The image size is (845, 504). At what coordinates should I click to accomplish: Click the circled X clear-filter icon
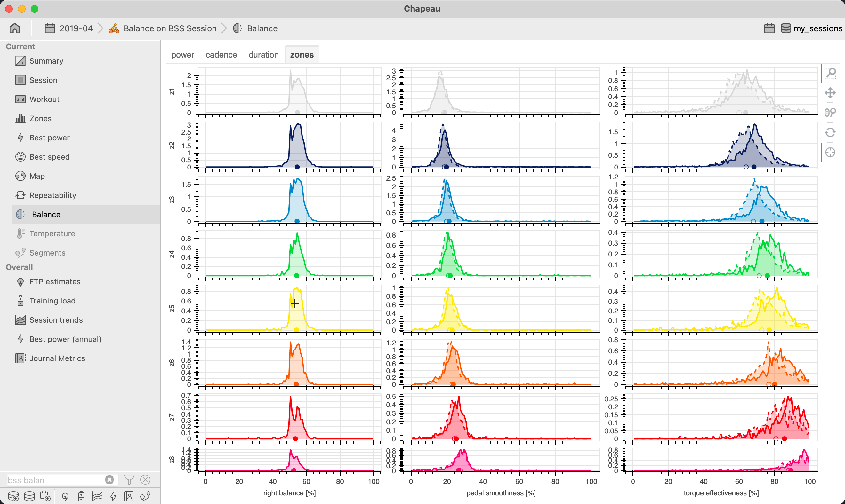tap(146, 480)
